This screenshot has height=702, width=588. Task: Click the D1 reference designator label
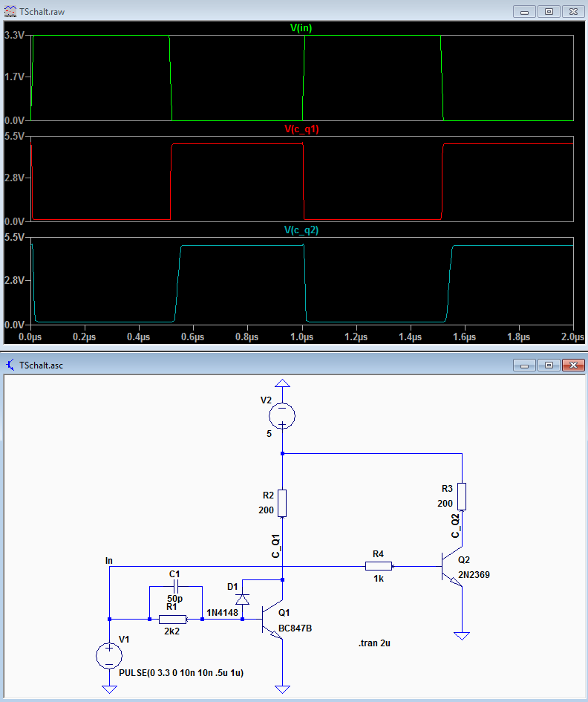(x=232, y=587)
